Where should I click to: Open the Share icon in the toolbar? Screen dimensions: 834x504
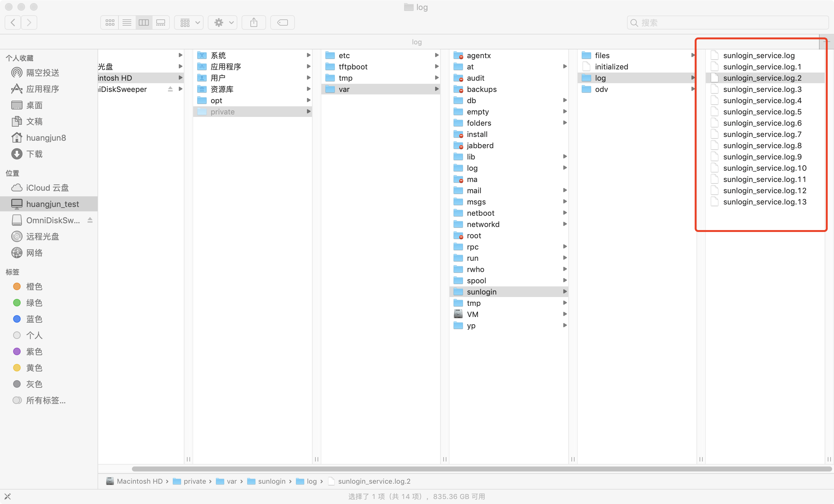click(x=253, y=22)
